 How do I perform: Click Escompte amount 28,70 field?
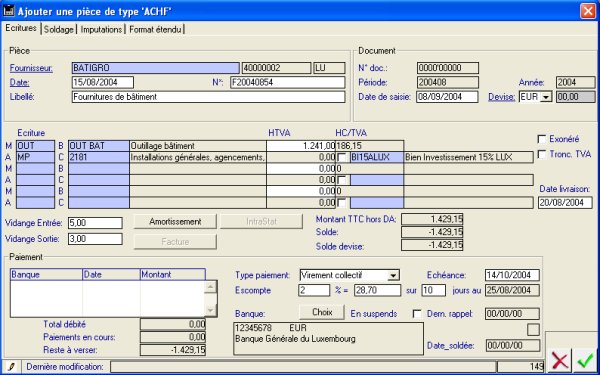pyautogui.click(x=378, y=290)
